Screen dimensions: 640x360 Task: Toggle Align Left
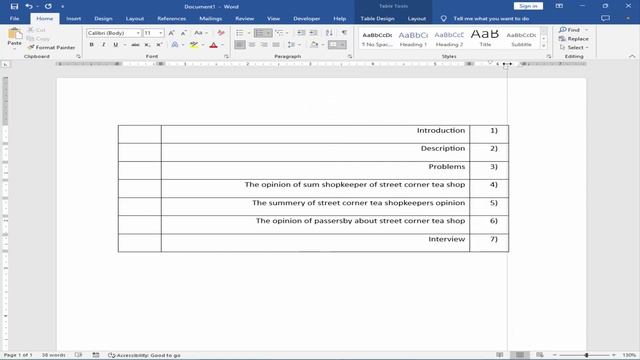[x=240, y=44]
